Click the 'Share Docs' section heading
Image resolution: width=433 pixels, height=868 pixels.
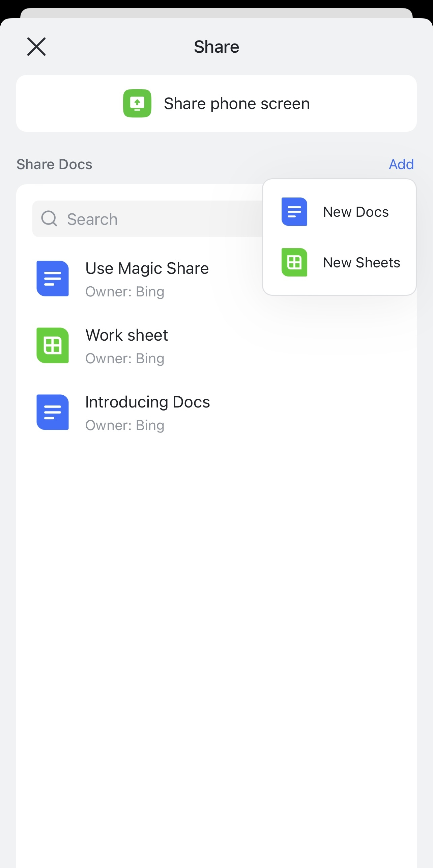54,164
